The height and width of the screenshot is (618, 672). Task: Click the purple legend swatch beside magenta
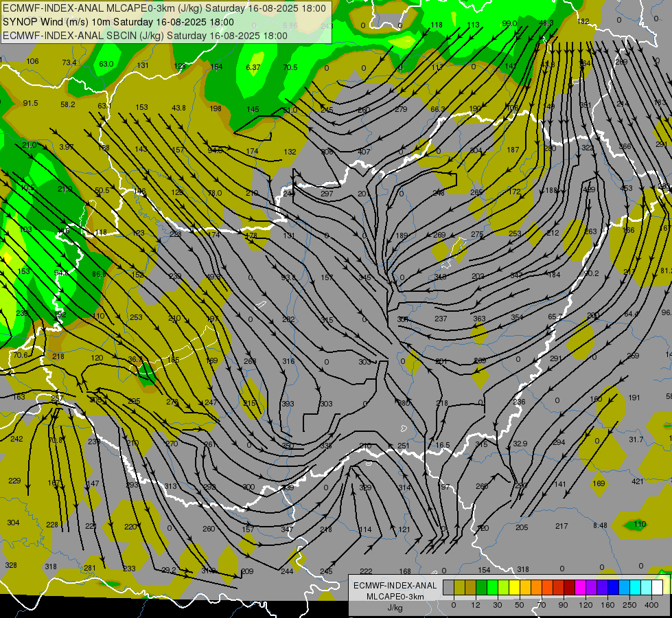coord(592,588)
